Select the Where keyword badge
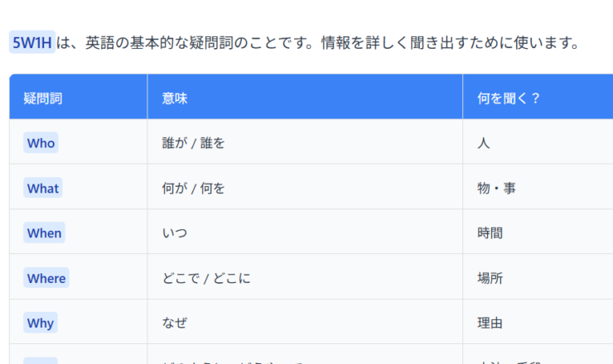 [46, 278]
